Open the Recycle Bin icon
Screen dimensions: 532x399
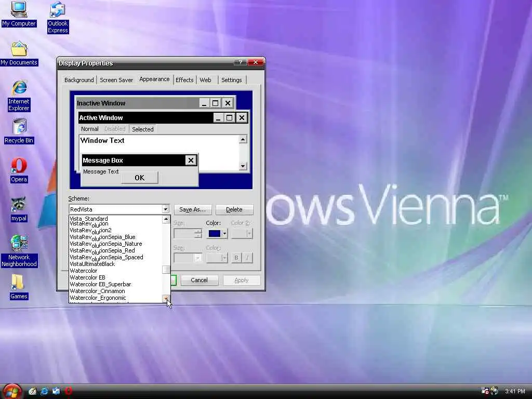(19, 131)
